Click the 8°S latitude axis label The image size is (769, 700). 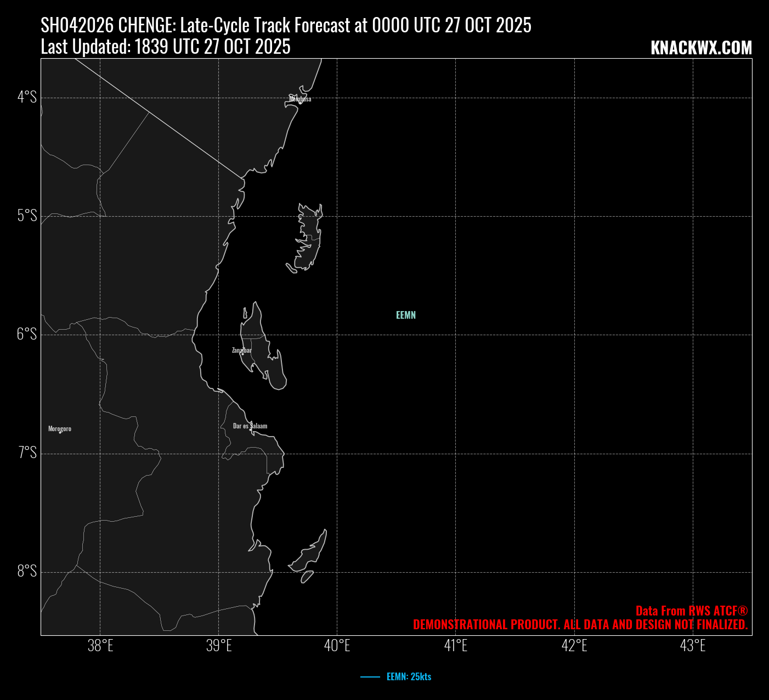point(27,571)
